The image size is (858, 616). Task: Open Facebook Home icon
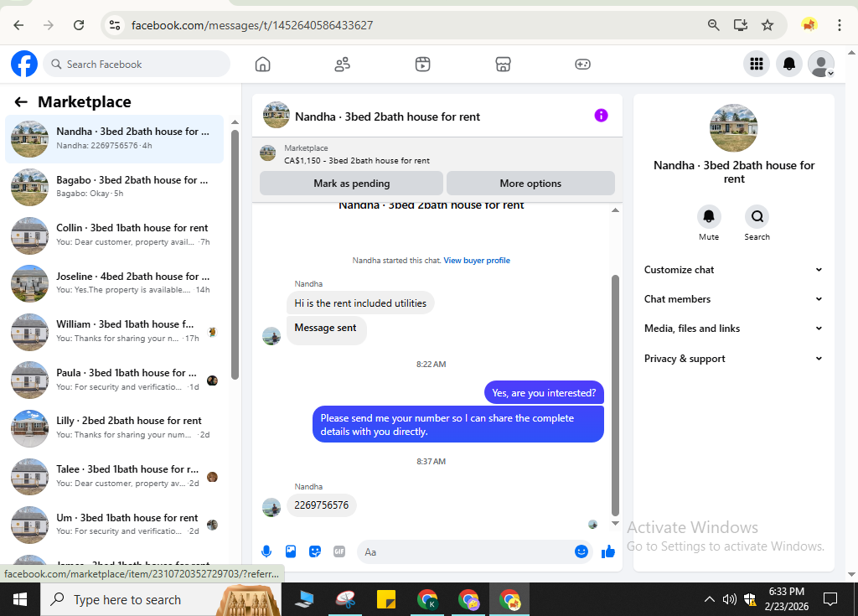[262, 64]
